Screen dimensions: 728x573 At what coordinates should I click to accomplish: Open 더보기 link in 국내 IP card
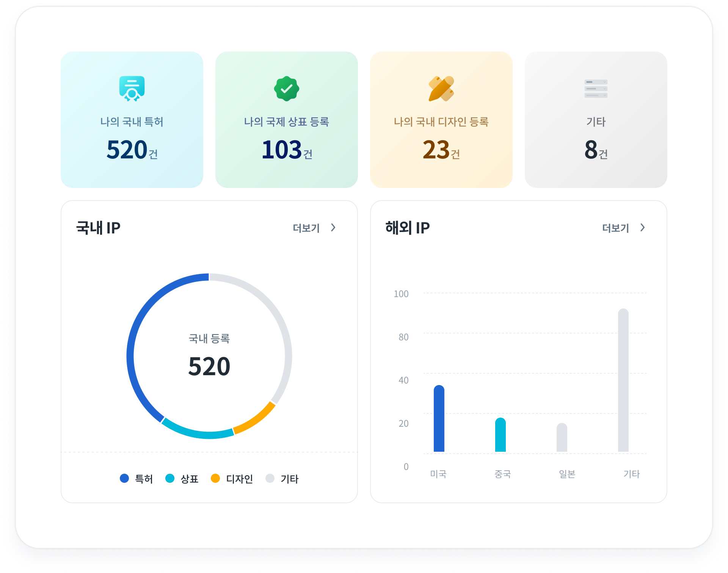(x=306, y=228)
